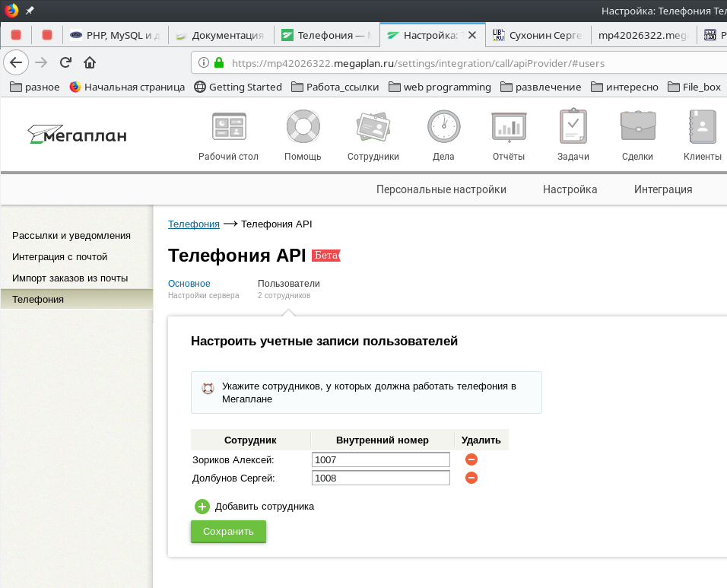Reload the page in Firefox
Screen dimensions: 727x588
tap(65, 62)
